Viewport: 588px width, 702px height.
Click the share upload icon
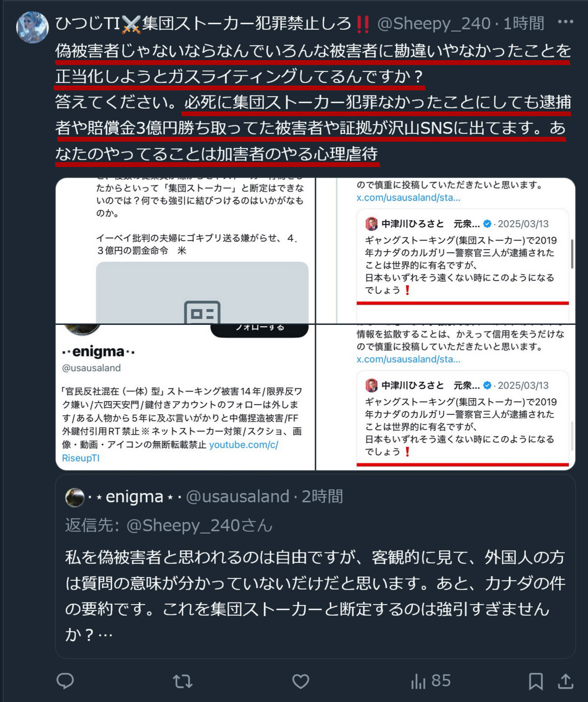[x=566, y=681]
